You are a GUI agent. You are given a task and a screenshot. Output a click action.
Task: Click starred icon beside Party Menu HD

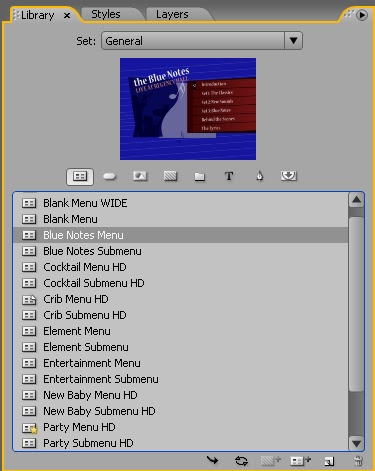click(29, 428)
